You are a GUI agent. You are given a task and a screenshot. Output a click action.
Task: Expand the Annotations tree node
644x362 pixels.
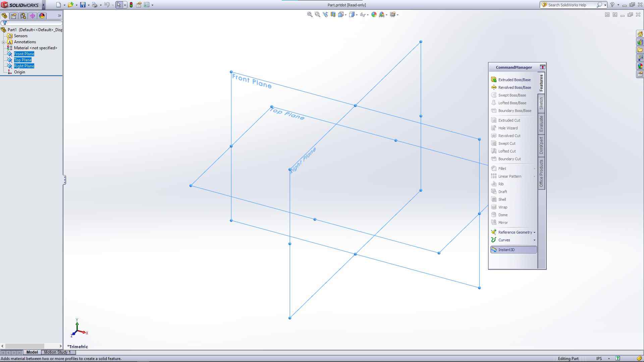pos(3,42)
